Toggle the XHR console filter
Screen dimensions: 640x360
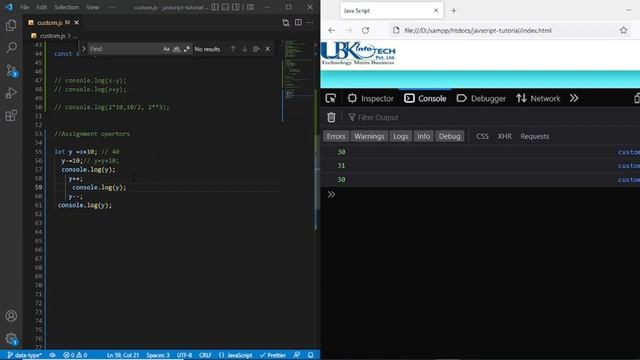coord(504,136)
